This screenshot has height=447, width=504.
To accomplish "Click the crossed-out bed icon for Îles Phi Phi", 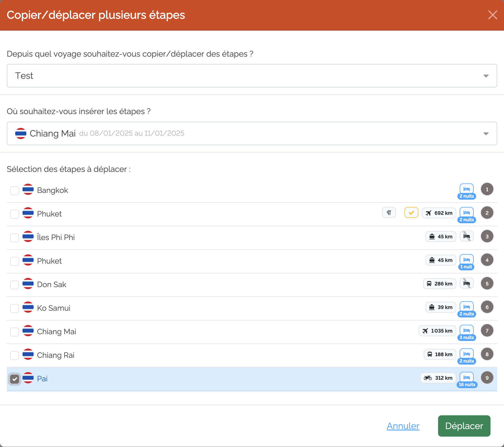I will pos(467,236).
